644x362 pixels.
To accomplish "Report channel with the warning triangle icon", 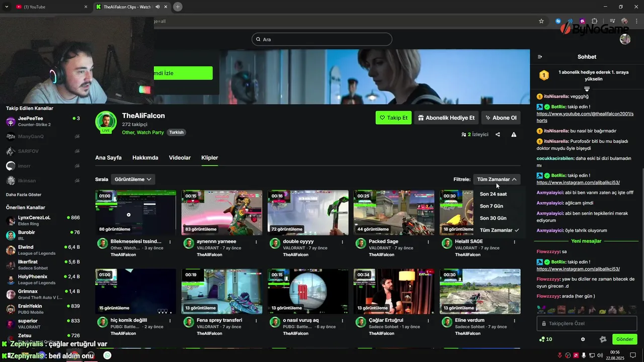I will (x=514, y=135).
